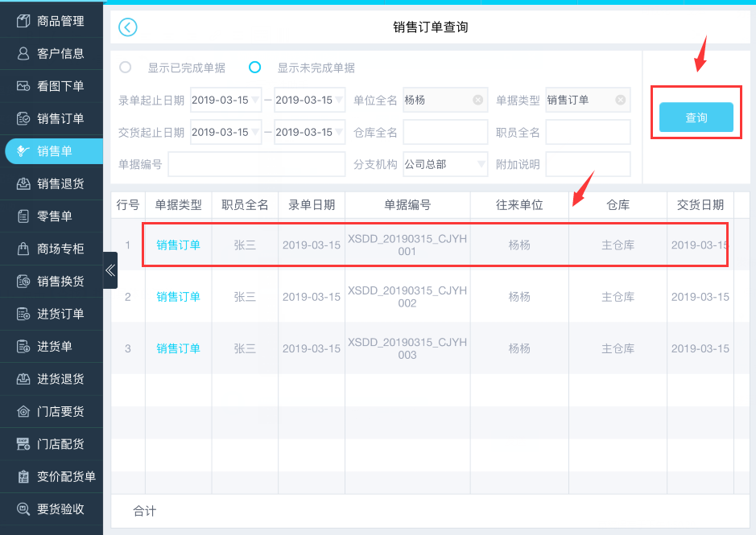The height and width of the screenshot is (535, 756).
Task: Click 杨杨 in 往来单位 column, row 1
Action: point(519,245)
